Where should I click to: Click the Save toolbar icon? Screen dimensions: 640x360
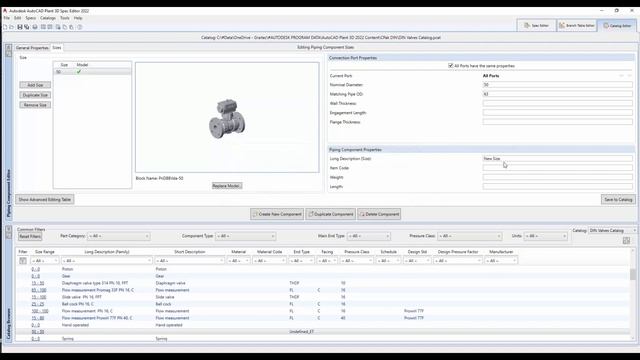tap(20, 27)
